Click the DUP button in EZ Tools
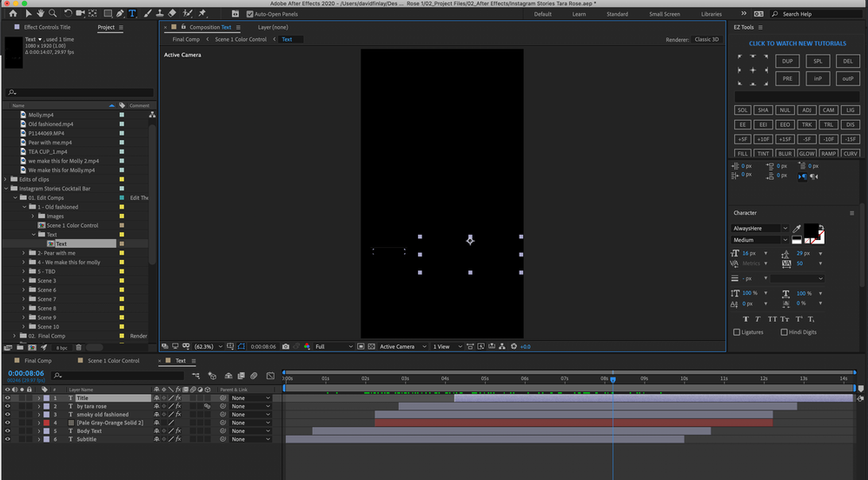This screenshot has height=480, width=868. point(787,62)
